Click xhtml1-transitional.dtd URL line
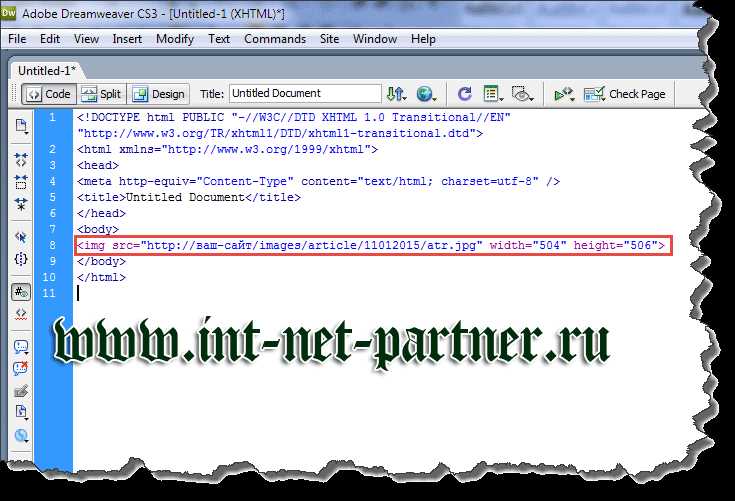Screen dimensions: 735x501 [280, 134]
